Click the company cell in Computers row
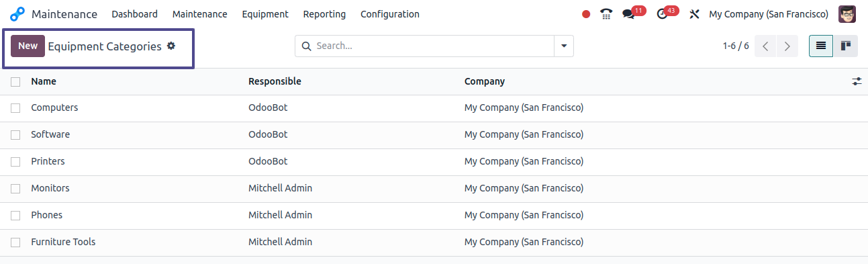 point(524,107)
